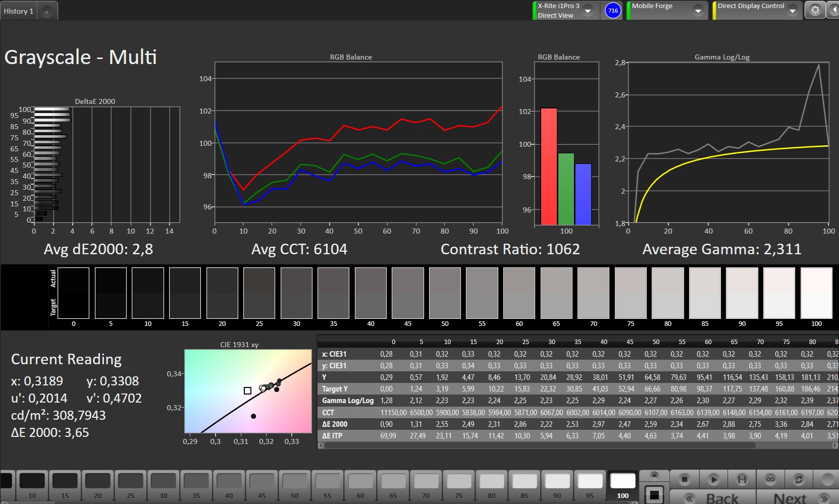The width and height of the screenshot is (839, 504).
Task: Click the bracketed single-read icon
Action: (x=742, y=479)
